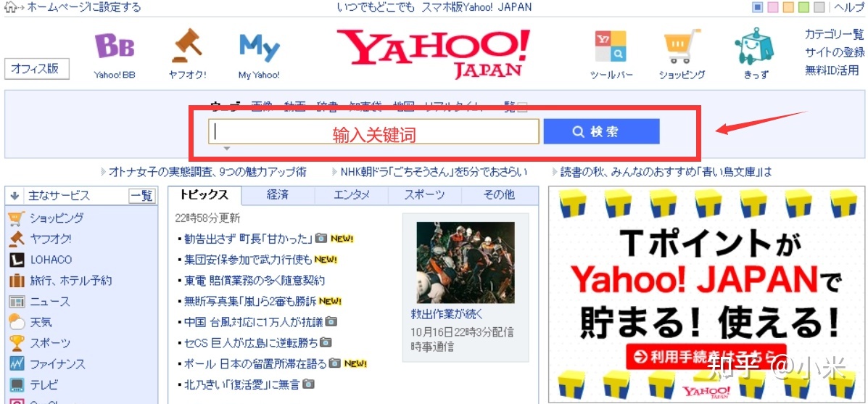Select the orange theme color swatch
This screenshot has height=404, width=868.
click(x=789, y=7)
